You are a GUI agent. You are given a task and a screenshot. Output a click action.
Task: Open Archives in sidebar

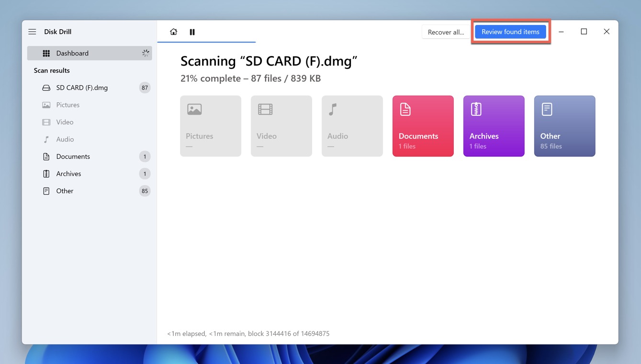pyautogui.click(x=90, y=174)
